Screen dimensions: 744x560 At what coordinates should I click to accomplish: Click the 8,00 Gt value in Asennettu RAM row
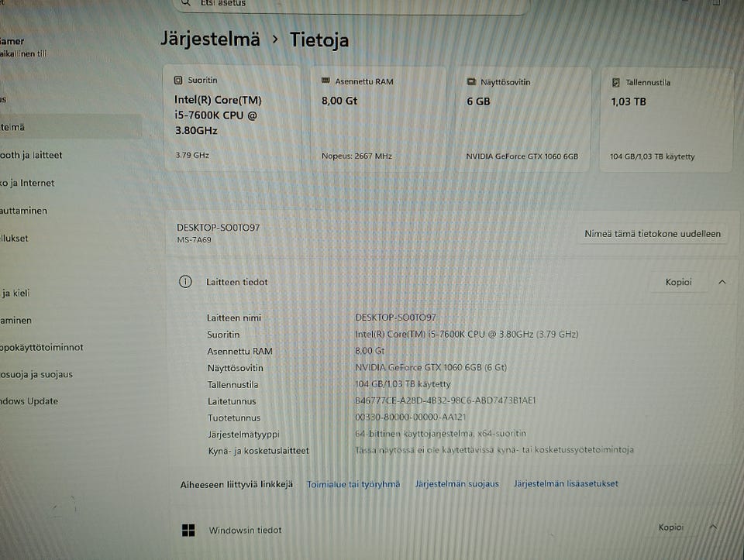(370, 351)
